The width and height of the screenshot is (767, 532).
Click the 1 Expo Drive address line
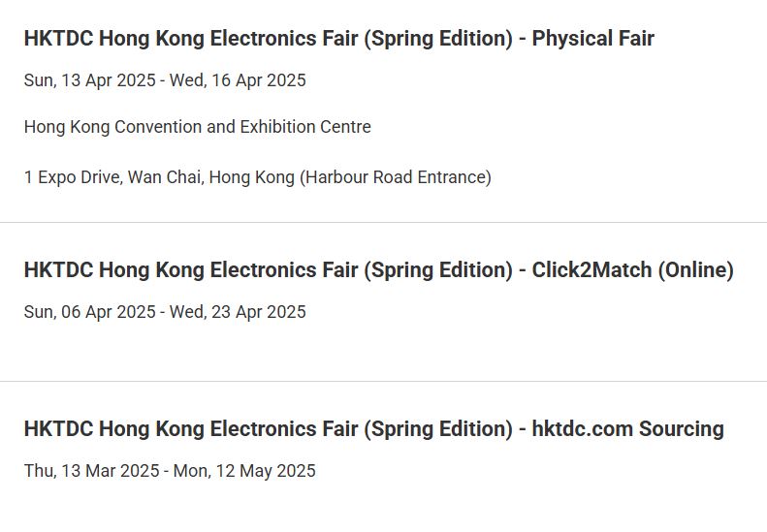click(x=257, y=177)
